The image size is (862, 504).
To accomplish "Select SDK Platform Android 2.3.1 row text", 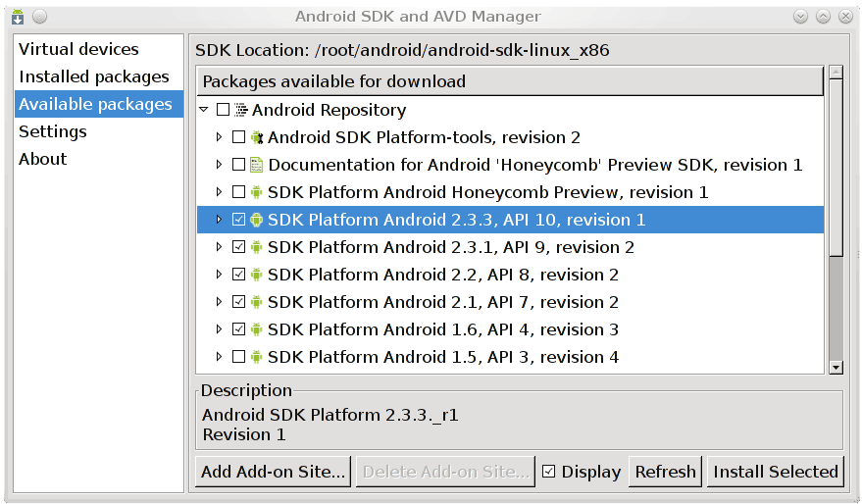I will pyautogui.click(x=451, y=247).
